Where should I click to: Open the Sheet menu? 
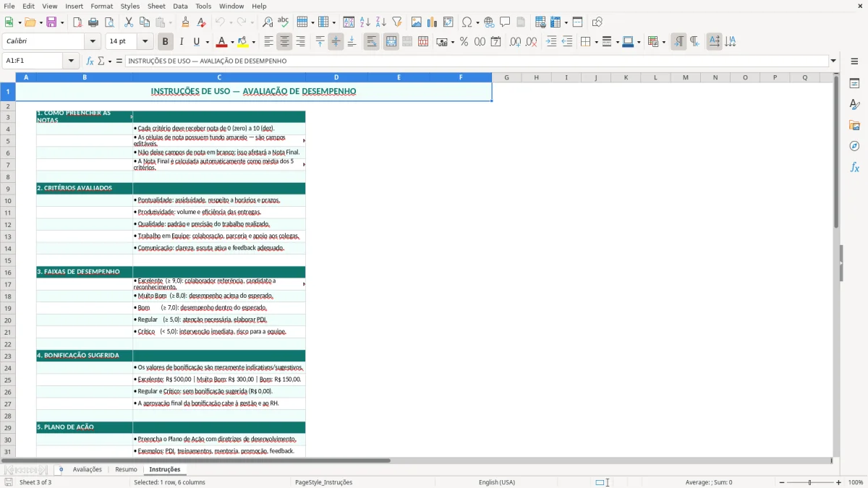(156, 6)
